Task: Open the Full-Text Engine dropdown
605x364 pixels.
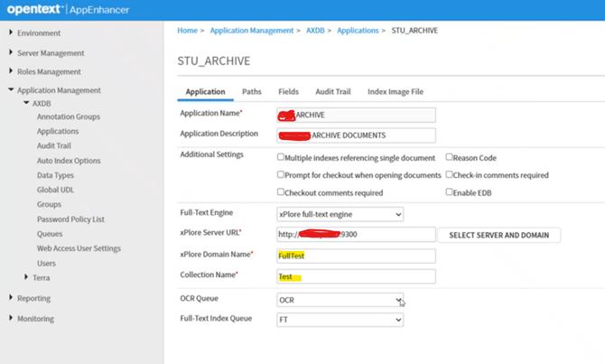Action: 340,214
